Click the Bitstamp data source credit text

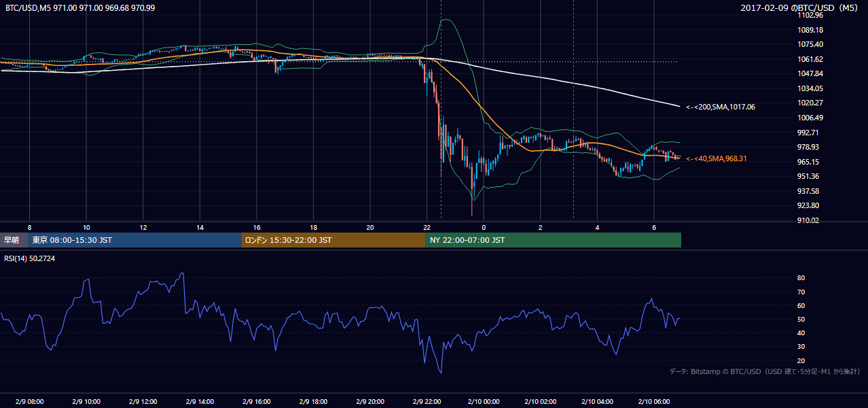[765, 371]
